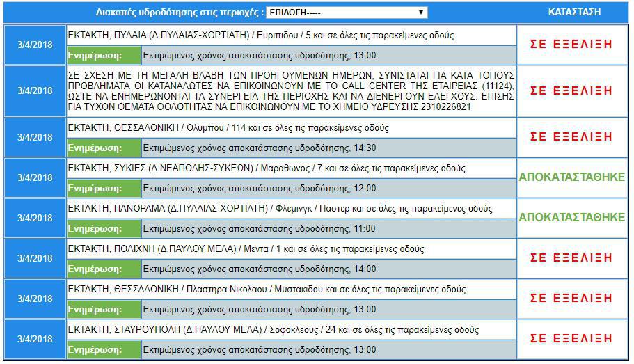This screenshot has height=364, width=634.
Task: Click the ΣΕ ΕΞΕΛΙΞΗ status for ΠΥΛΑΙΑ
Action: 571,44
